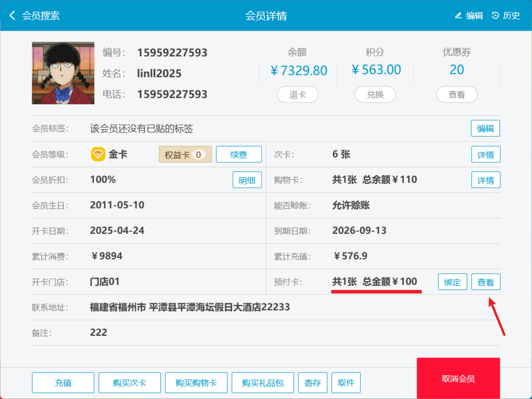Click the gold card level badge icon
Viewport: 532px width, 399px height.
click(98, 154)
